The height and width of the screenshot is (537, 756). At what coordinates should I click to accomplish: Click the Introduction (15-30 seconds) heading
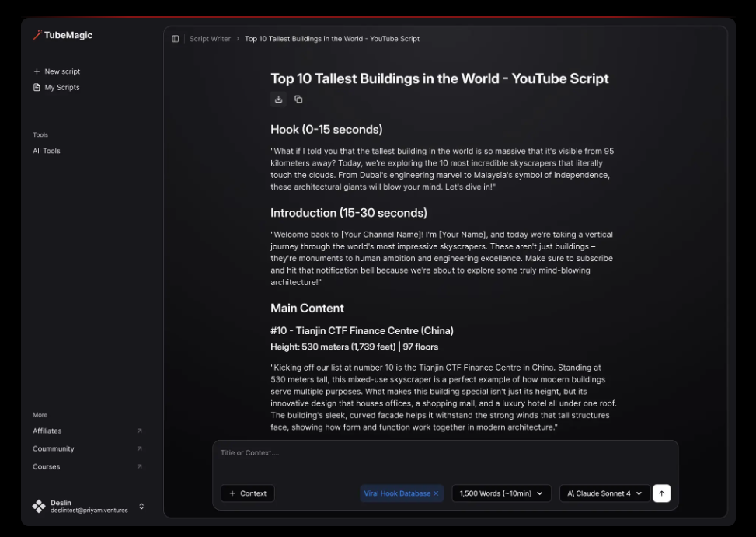(349, 213)
